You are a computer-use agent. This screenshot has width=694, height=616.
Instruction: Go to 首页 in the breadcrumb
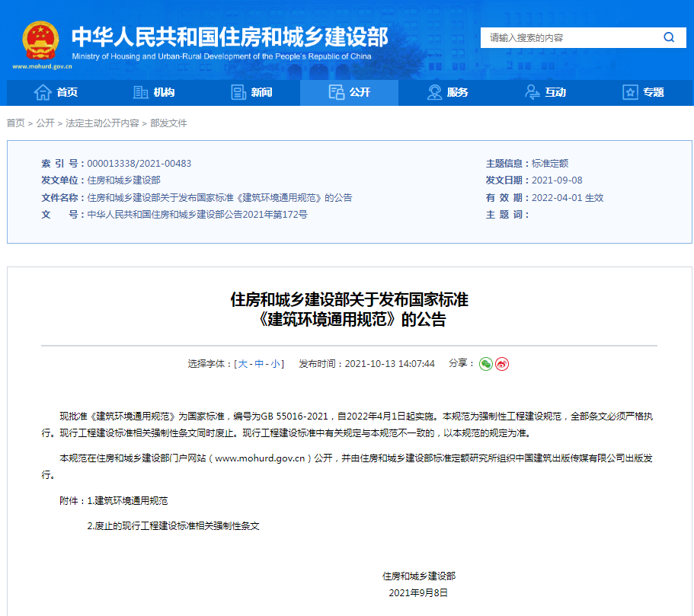(15, 123)
